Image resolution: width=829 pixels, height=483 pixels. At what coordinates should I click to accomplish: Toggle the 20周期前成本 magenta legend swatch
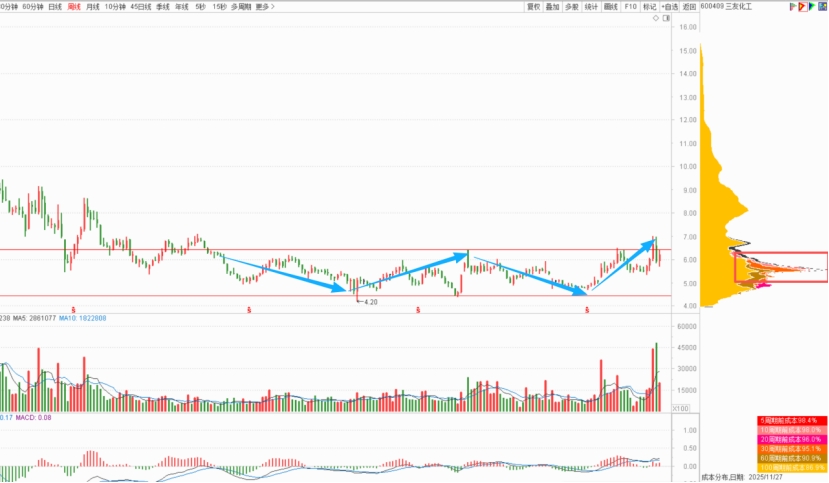[791, 439]
